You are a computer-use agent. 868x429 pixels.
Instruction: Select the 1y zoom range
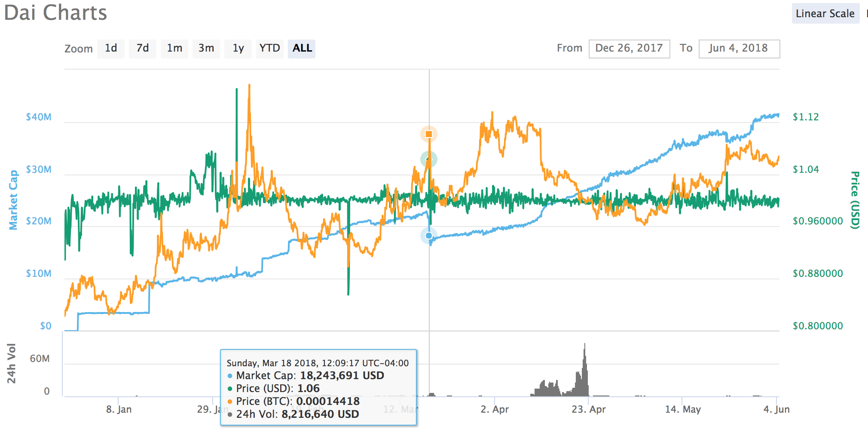click(x=238, y=49)
